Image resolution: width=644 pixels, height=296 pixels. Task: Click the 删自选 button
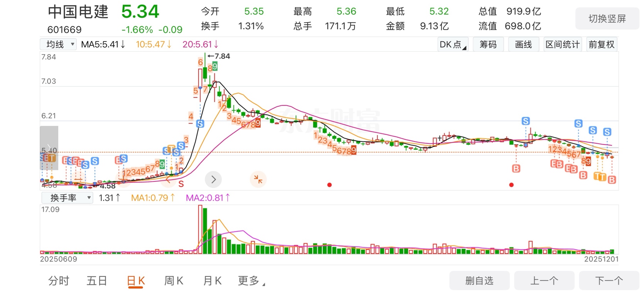coord(479,281)
